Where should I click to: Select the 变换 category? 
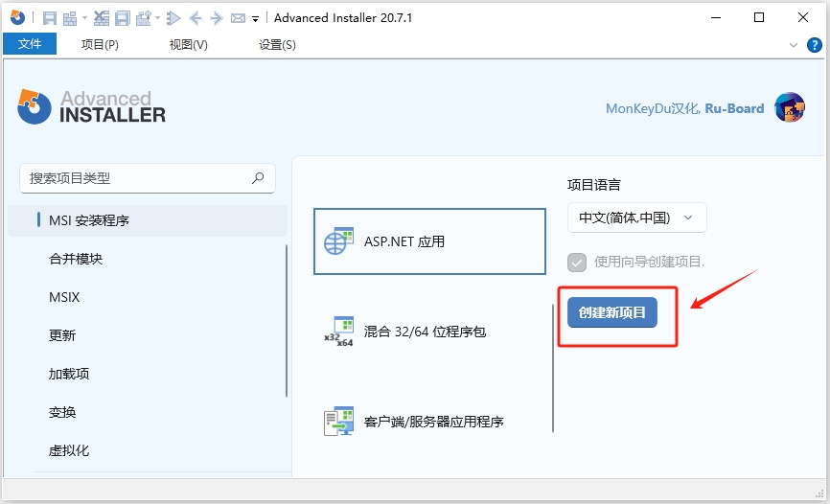pos(62,412)
